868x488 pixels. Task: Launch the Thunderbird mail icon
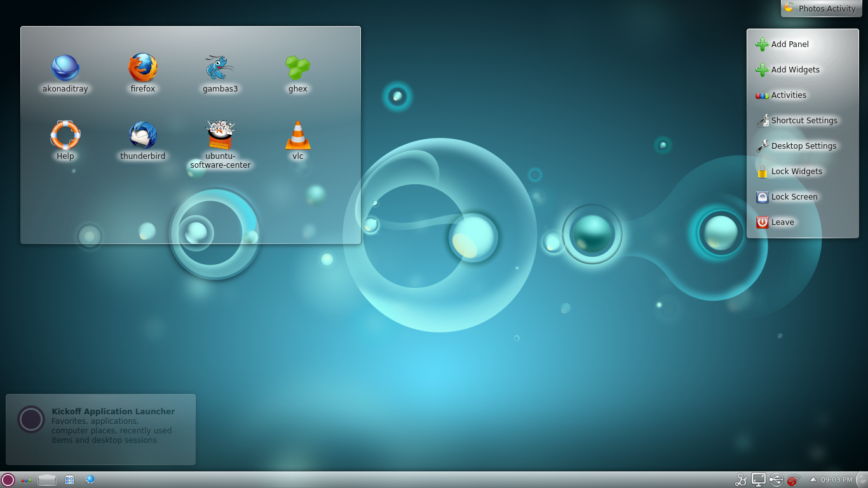(x=143, y=135)
